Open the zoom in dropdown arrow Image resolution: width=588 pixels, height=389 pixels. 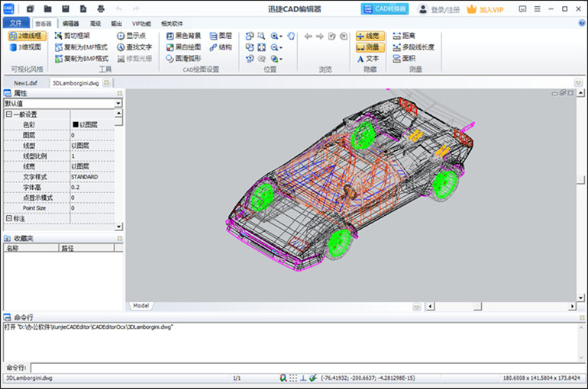281,37
